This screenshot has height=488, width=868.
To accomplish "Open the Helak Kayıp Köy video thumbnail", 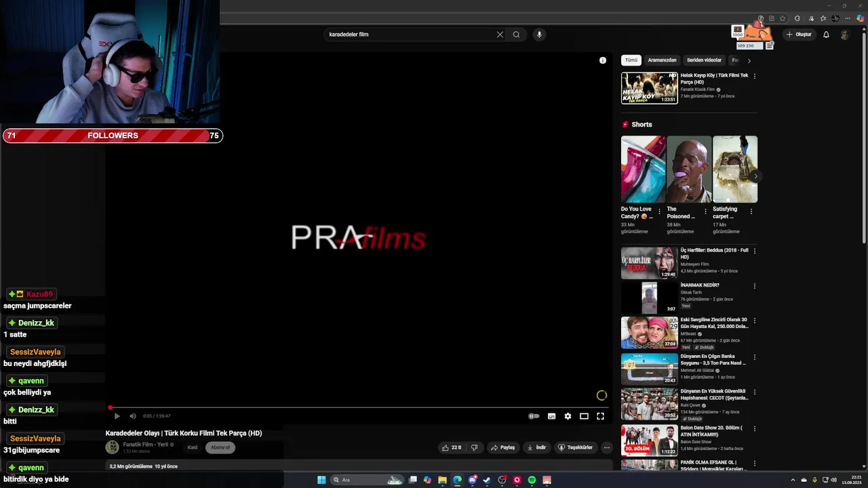I will 650,88.
